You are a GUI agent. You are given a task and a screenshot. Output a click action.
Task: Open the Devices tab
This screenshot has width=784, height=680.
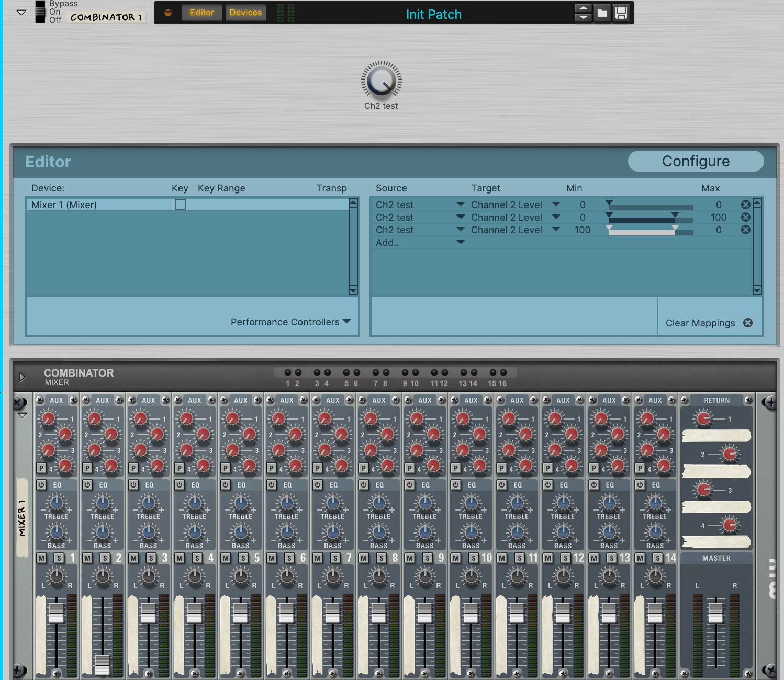245,13
